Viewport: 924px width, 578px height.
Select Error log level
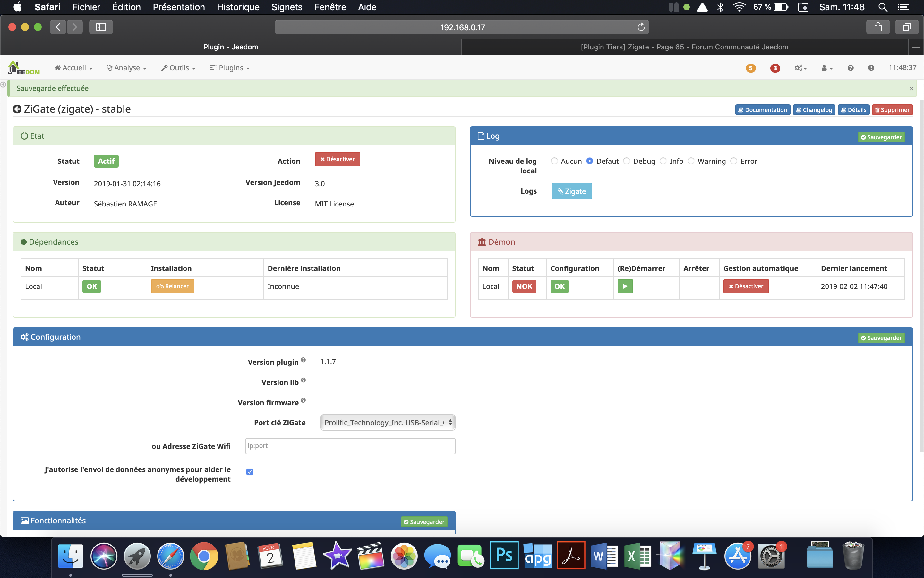pyautogui.click(x=733, y=161)
